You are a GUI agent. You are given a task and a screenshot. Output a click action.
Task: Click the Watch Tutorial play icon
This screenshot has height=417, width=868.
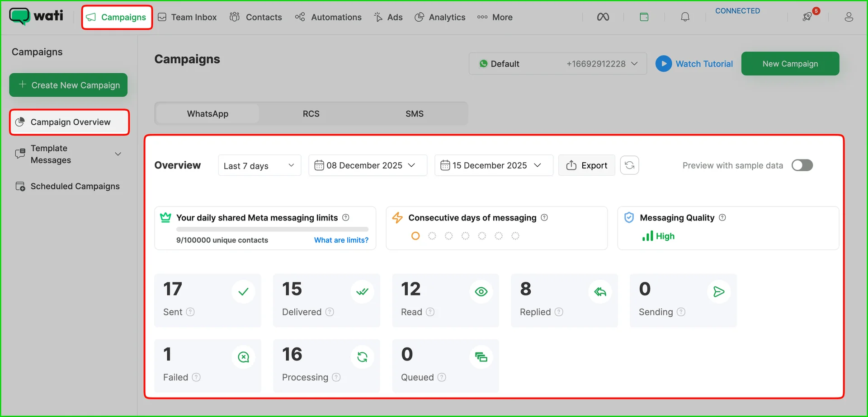[663, 64]
